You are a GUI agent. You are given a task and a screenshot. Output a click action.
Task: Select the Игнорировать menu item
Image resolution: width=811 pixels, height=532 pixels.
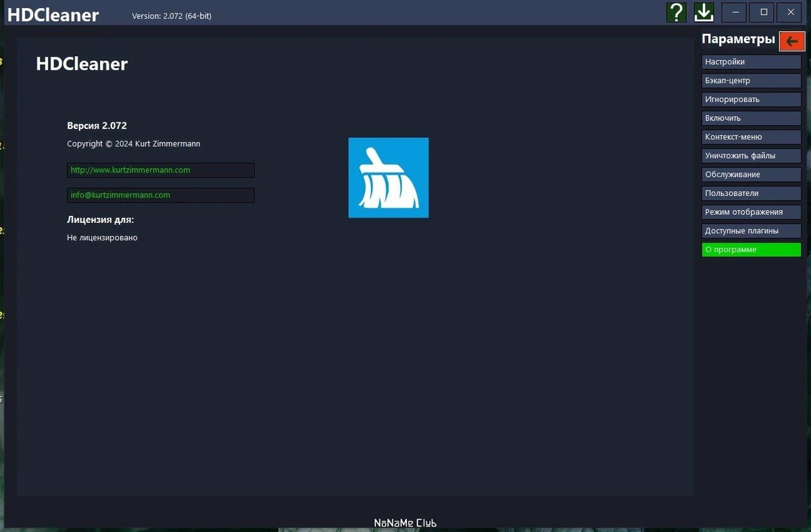pos(752,99)
